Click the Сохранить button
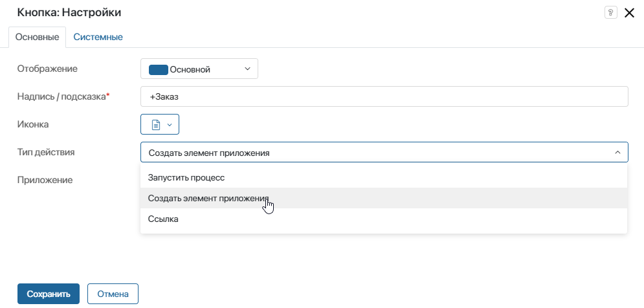The height and width of the screenshot is (308, 644). click(x=49, y=294)
